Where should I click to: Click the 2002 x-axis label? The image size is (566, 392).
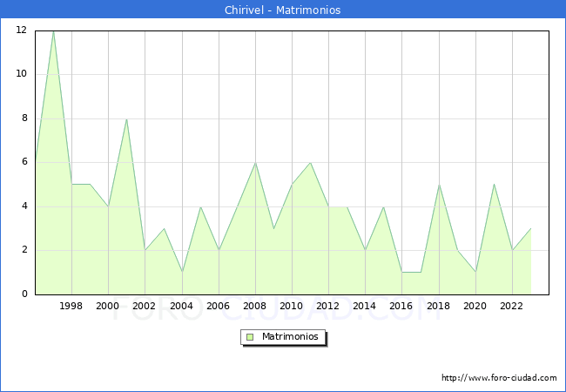pyautogui.click(x=144, y=306)
